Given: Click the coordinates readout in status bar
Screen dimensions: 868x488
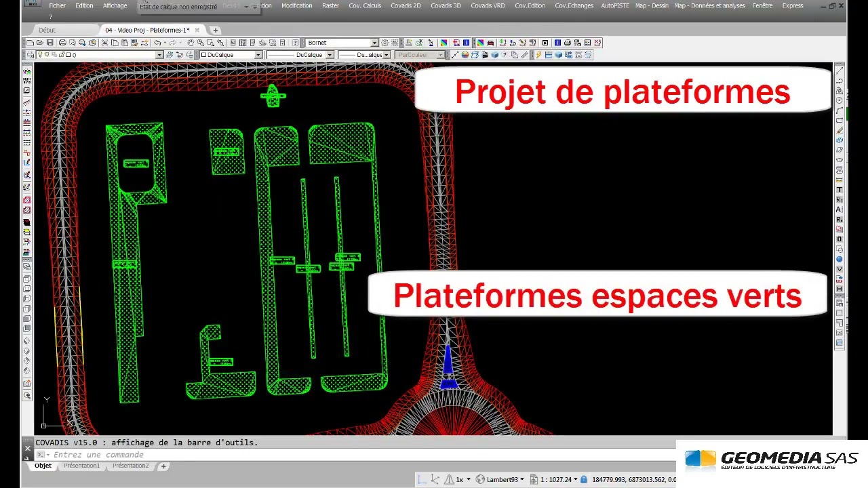Looking at the screenshot, I should 633,479.
